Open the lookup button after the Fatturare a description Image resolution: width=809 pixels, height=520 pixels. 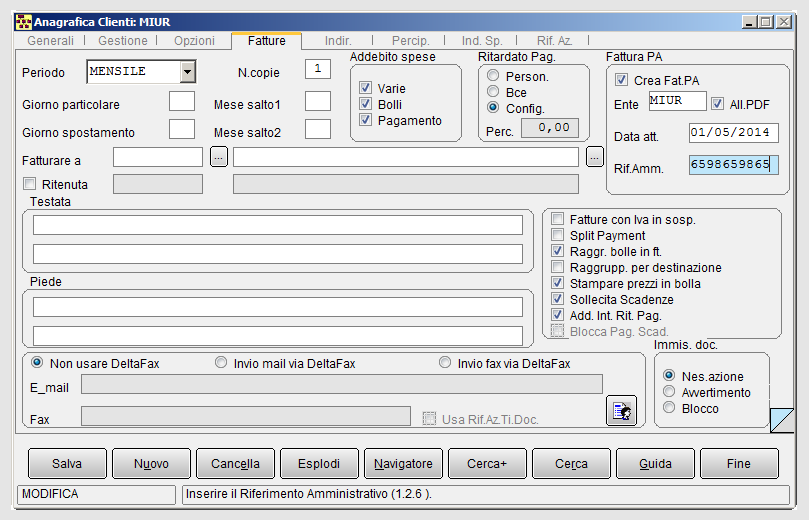click(x=595, y=157)
